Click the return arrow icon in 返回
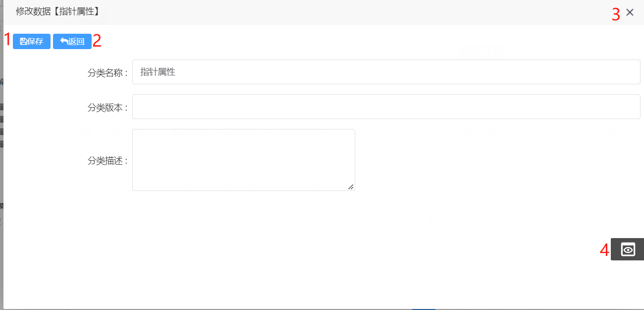The height and width of the screenshot is (310, 644). pos(64,41)
